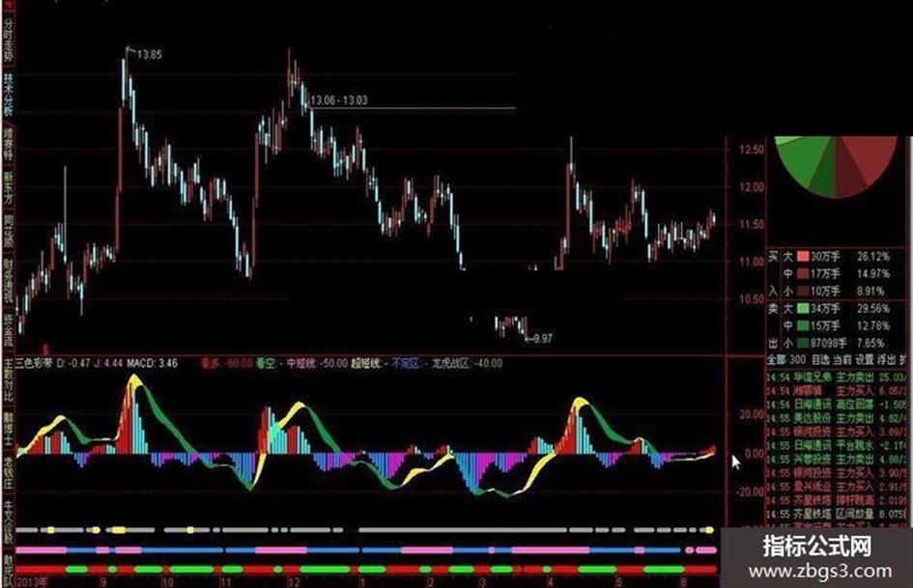Click the sell-large green swatch 34万手
This screenshot has height=588, width=913.
point(803,308)
